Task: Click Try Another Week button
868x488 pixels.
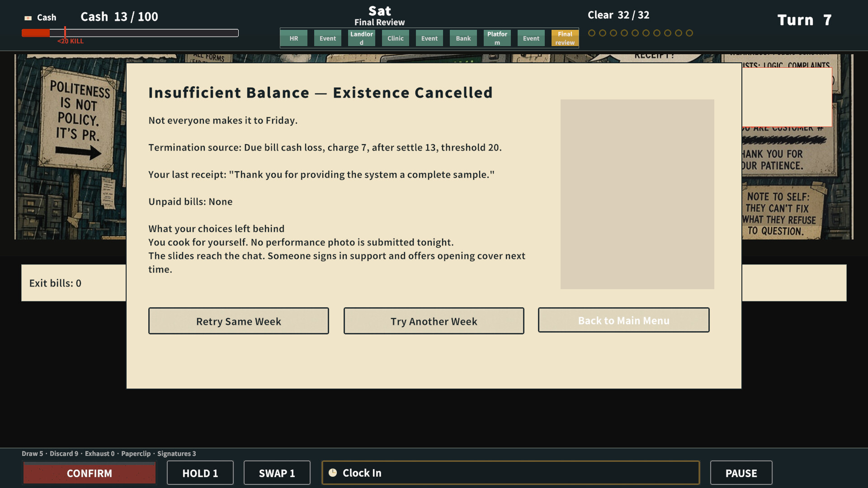Action: coord(434,321)
